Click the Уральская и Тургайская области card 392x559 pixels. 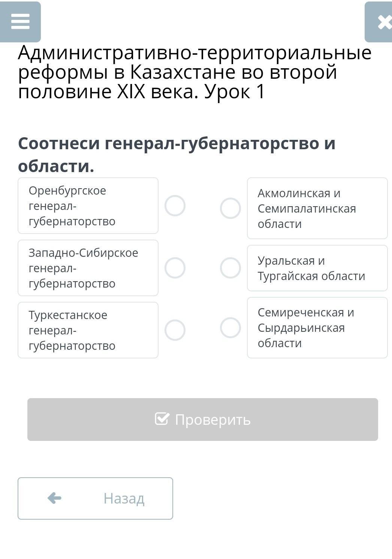click(x=317, y=268)
